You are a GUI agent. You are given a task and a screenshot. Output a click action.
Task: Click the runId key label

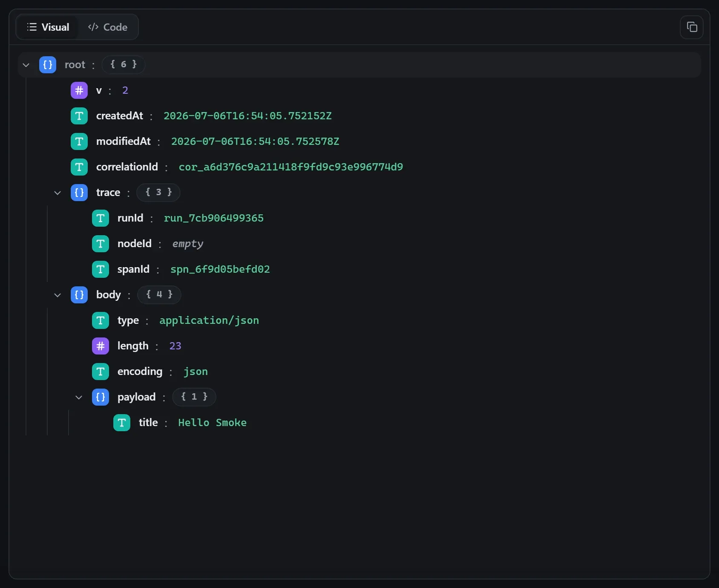130,218
